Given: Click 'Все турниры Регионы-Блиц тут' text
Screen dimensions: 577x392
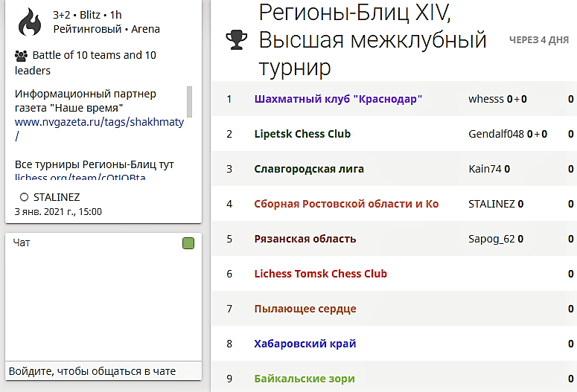Looking at the screenshot, I should [x=95, y=164].
